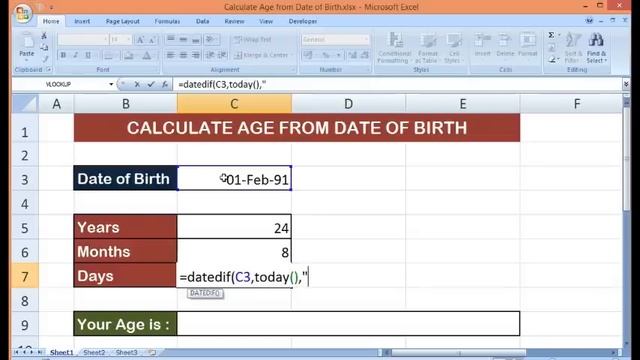Click the Delete cells button
This screenshot has width=640, height=360.
pos(505,46)
